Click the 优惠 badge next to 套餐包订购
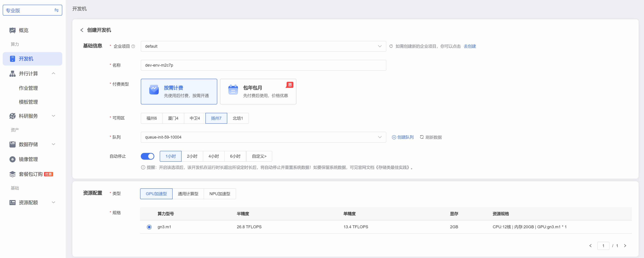The height and width of the screenshot is (258, 644). click(x=49, y=174)
